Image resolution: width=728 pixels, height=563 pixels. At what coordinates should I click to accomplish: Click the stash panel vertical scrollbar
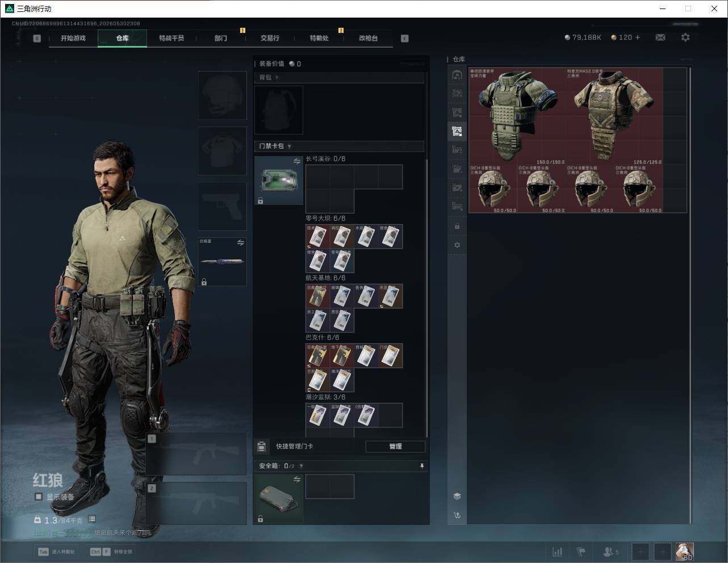690,295
